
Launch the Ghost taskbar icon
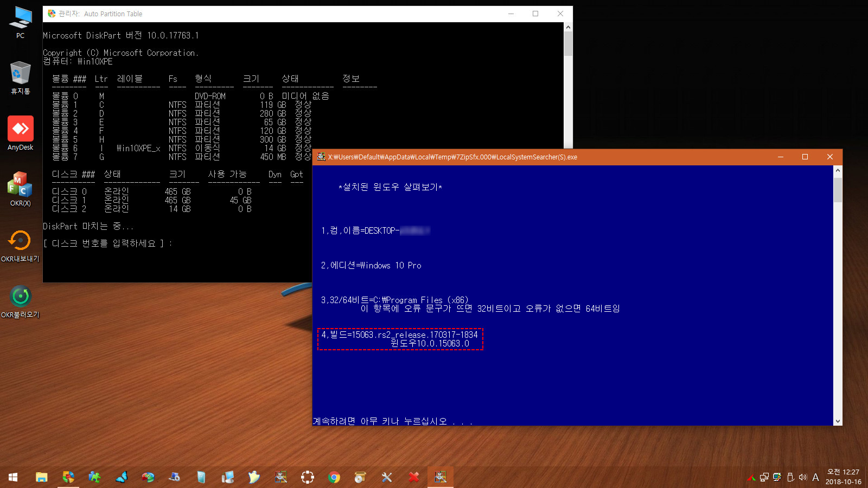click(x=254, y=477)
